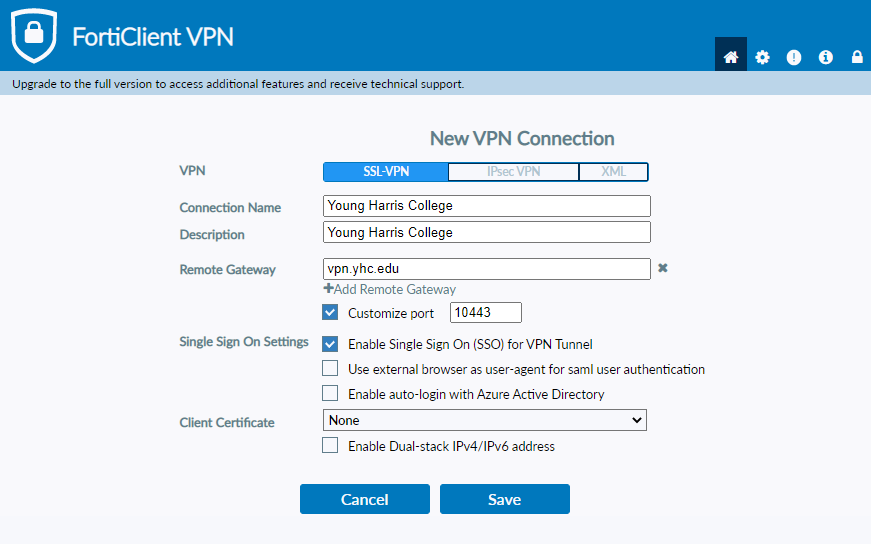Save the VPN connection
This screenshot has height=544, width=871.
click(504, 499)
